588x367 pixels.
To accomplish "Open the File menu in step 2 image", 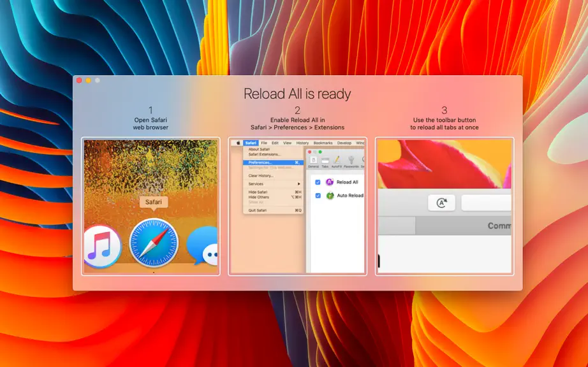I will click(264, 143).
